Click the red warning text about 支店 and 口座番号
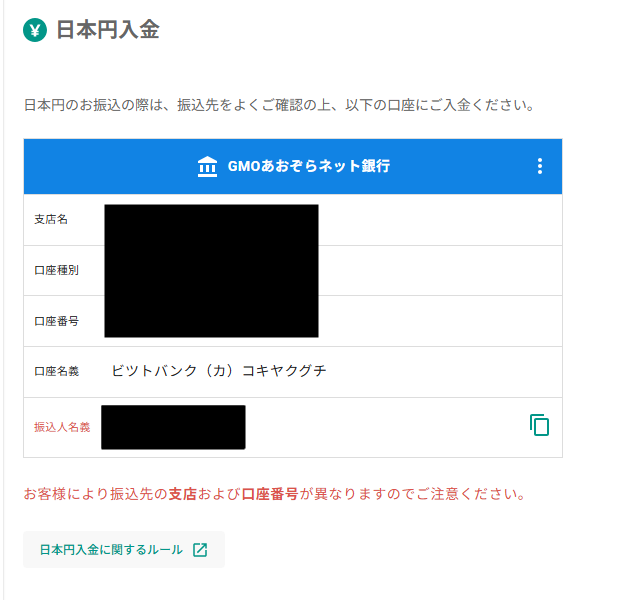This screenshot has height=600, width=632. [x=275, y=494]
